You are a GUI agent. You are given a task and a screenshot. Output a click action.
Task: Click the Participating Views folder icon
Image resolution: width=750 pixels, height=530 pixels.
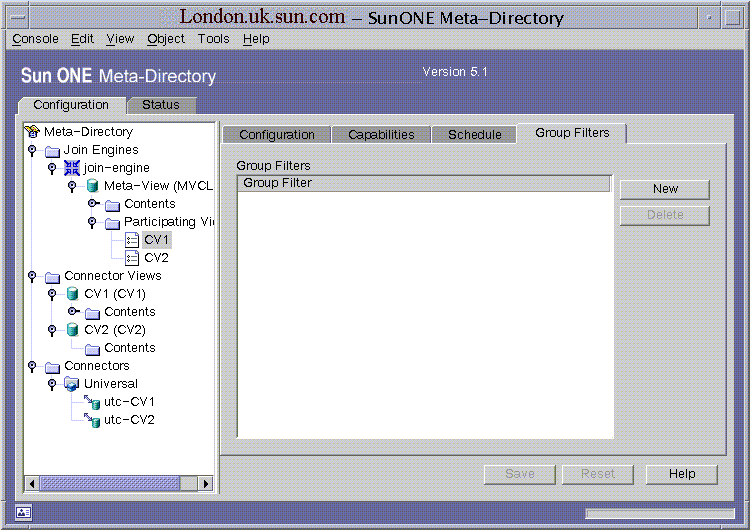(112, 223)
